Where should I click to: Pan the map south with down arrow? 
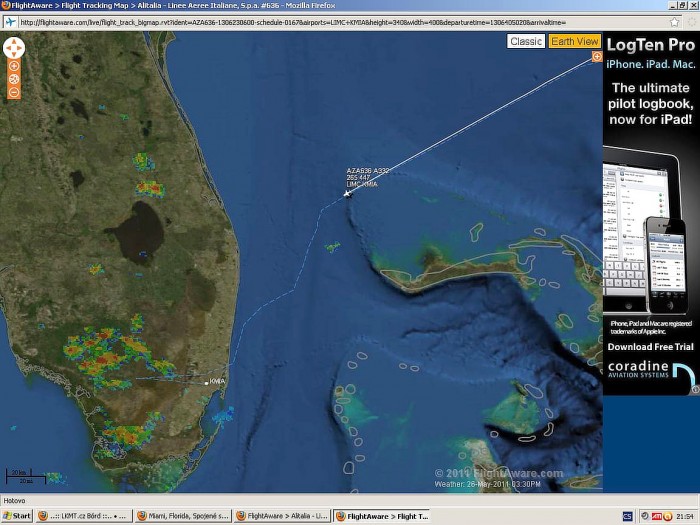pyautogui.click(x=14, y=54)
